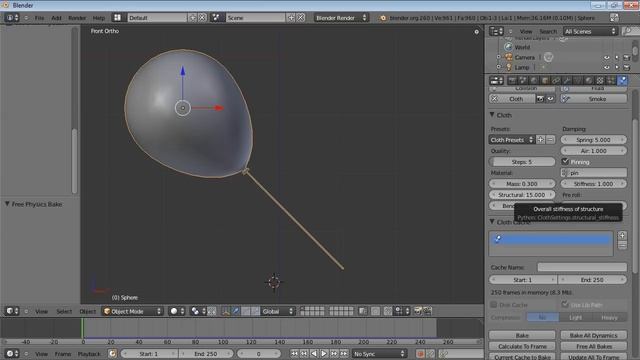Collapse the Cloth Cache panel triangle
This screenshot has height=360, width=640.
click(492, 222)
